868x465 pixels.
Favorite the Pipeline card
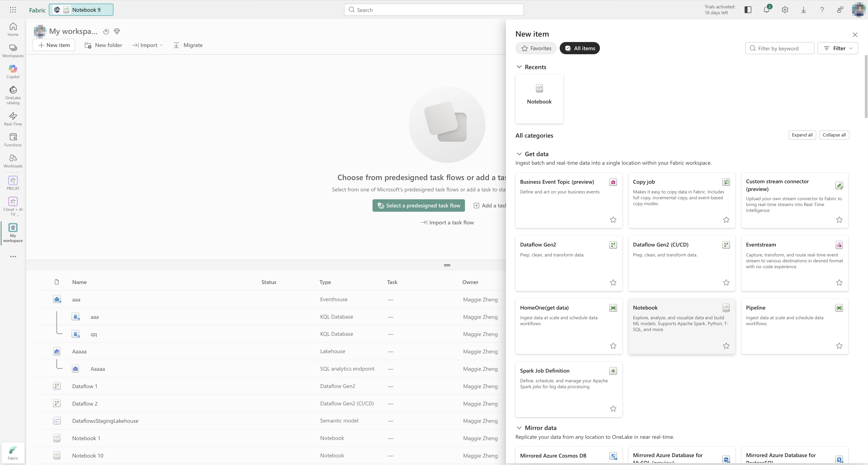click(839, 346)
